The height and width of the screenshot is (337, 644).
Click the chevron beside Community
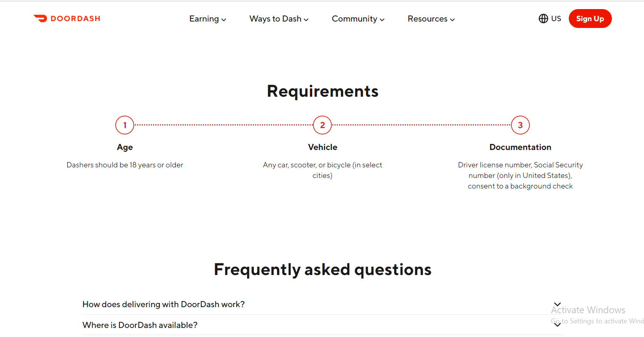[382, 20]
